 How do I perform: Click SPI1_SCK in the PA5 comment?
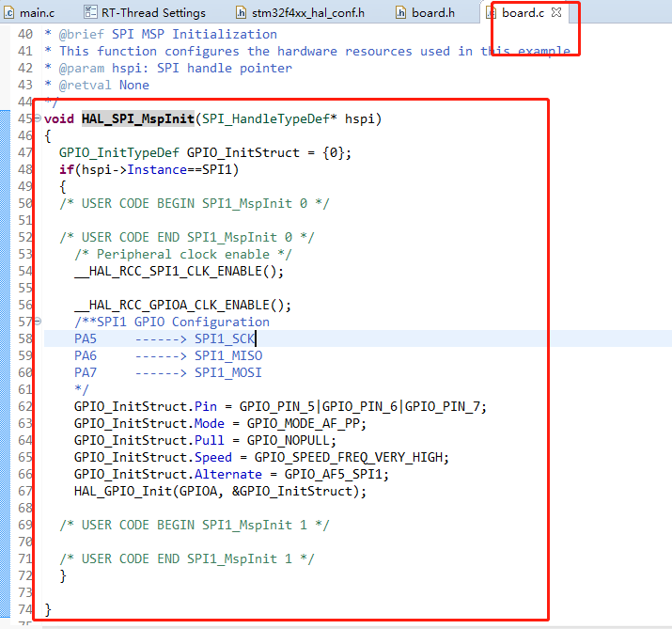tap(225, 339)
